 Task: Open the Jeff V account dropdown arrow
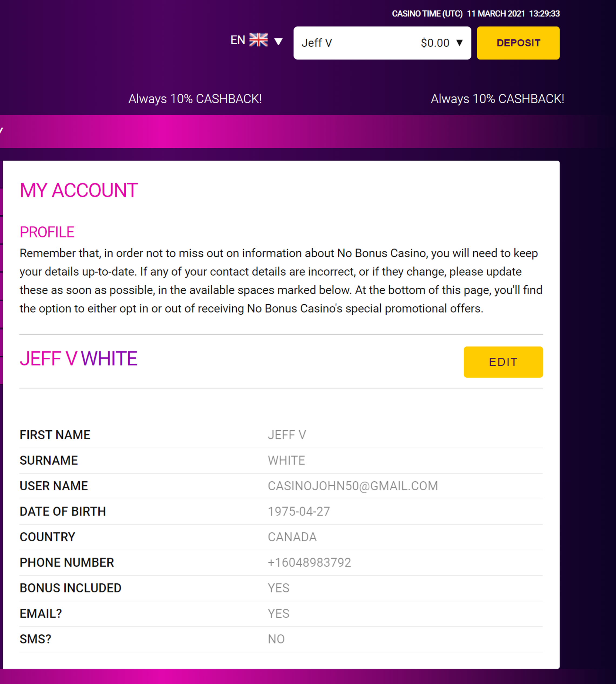(x=459, y=43)
